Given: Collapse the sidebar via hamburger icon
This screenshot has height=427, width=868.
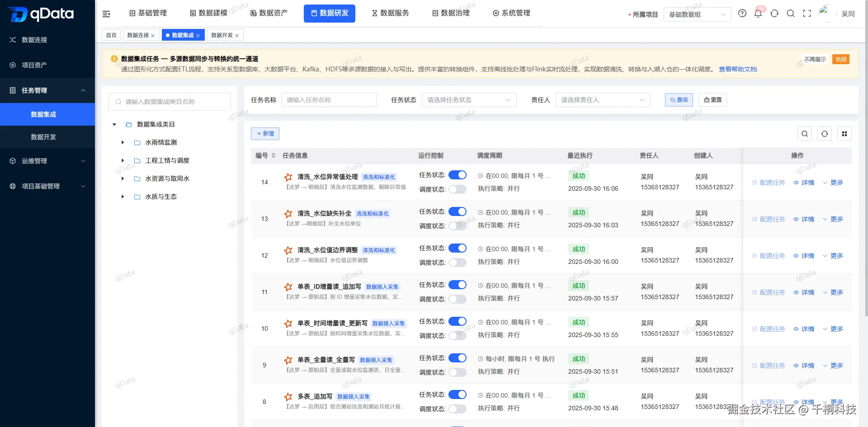Looking at the screenshot, I should pos(106,14).
